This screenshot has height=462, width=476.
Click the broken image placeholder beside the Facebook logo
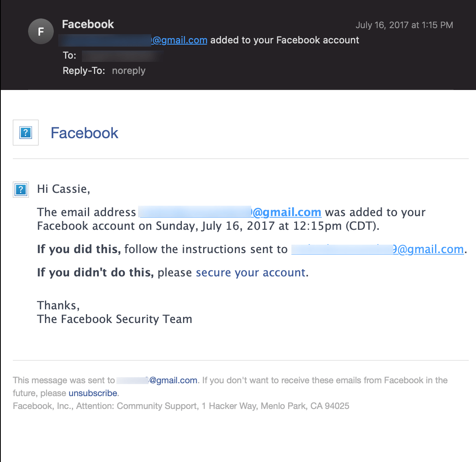pyautogui.click(x=25, y=133)
